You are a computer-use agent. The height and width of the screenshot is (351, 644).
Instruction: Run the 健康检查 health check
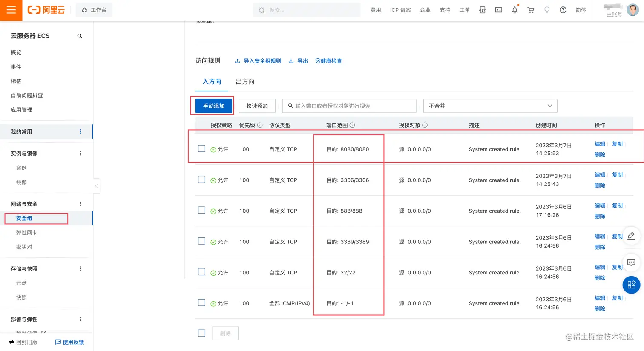click(328, 61)
